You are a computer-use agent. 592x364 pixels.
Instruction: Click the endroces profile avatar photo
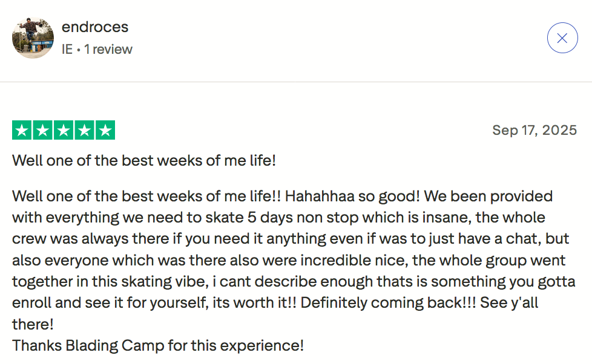33,38
